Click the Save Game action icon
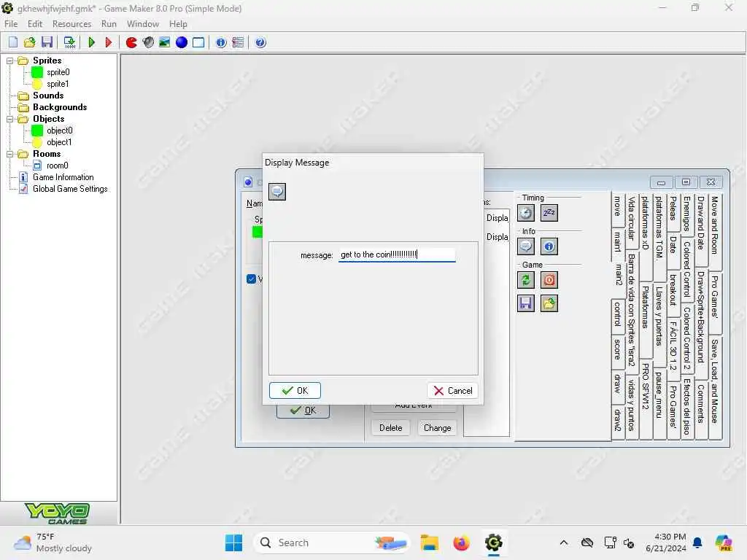 coord(526,303)
